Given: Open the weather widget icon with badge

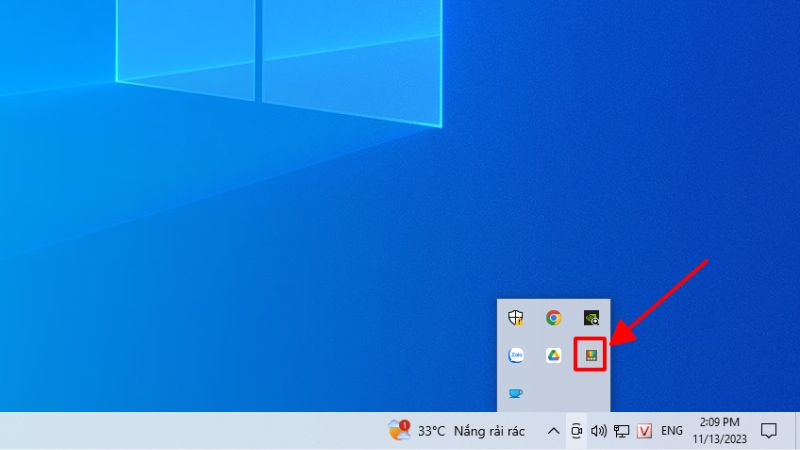Looking at the screenshot, I should [399, 430].
